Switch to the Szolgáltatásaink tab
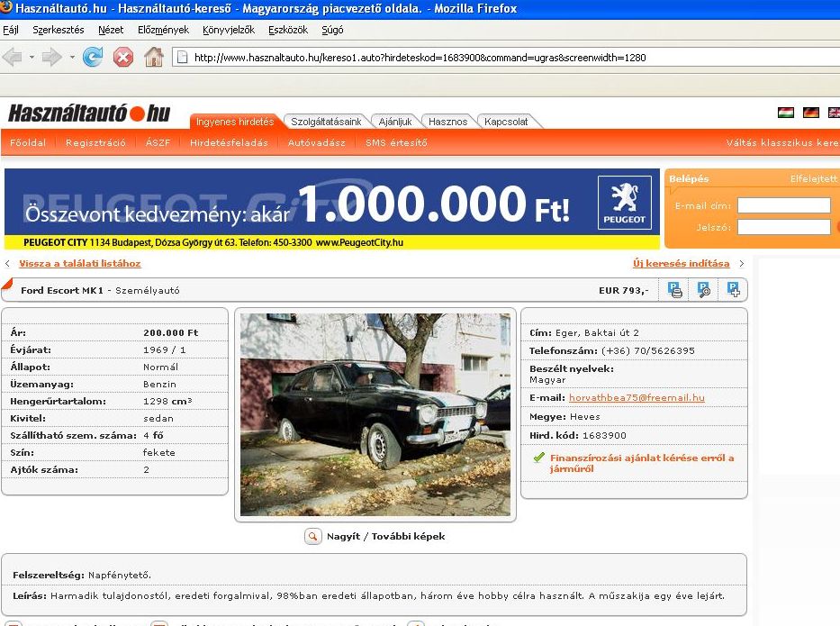This screenshot has height=626, width=840. point(326,122)
